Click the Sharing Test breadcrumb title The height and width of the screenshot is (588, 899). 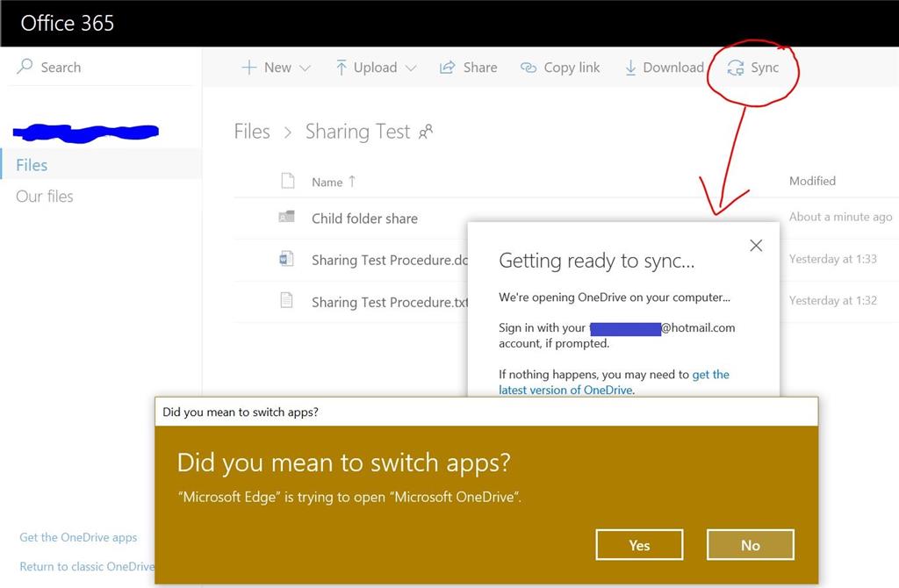tap(358, 132)
